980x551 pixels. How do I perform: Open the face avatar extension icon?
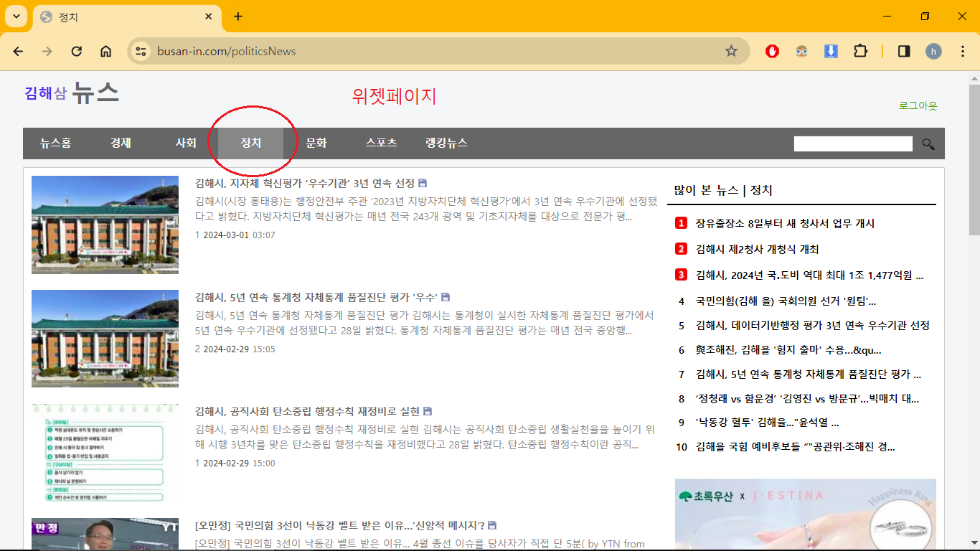click(x=801, y=51)
